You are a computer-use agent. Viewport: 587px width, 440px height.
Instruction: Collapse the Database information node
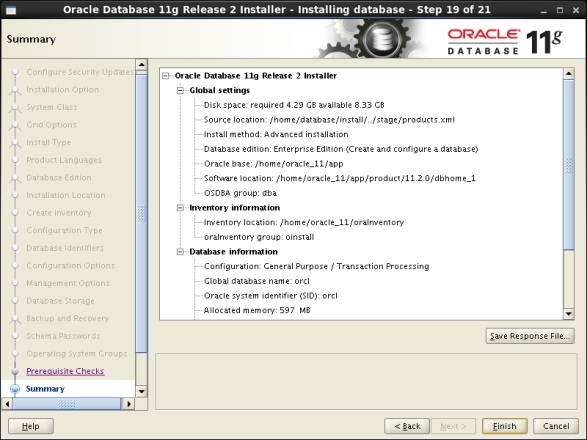click(x=180, y=252)
